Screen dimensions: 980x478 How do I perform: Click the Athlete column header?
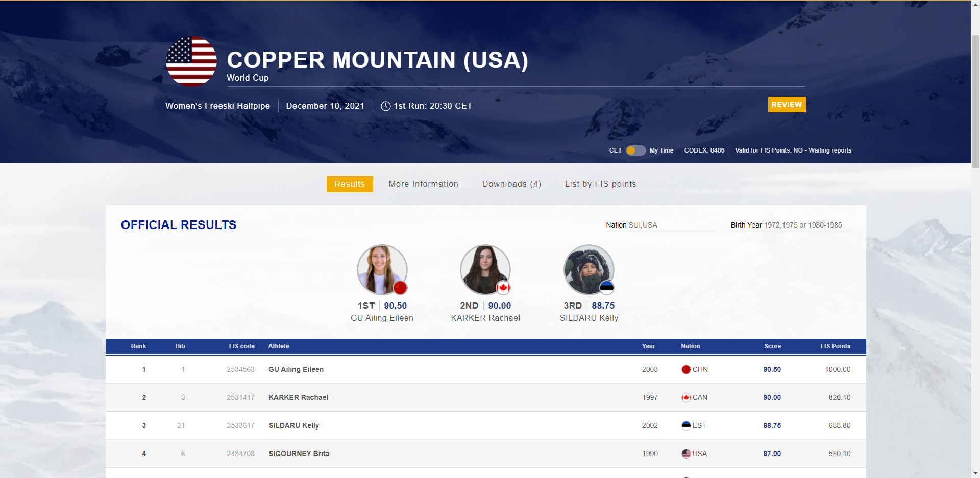[279, 346]
